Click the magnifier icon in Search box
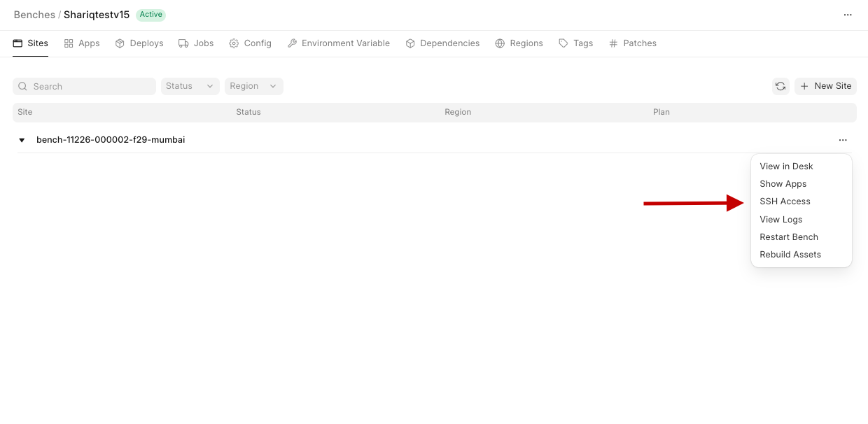 23,87
